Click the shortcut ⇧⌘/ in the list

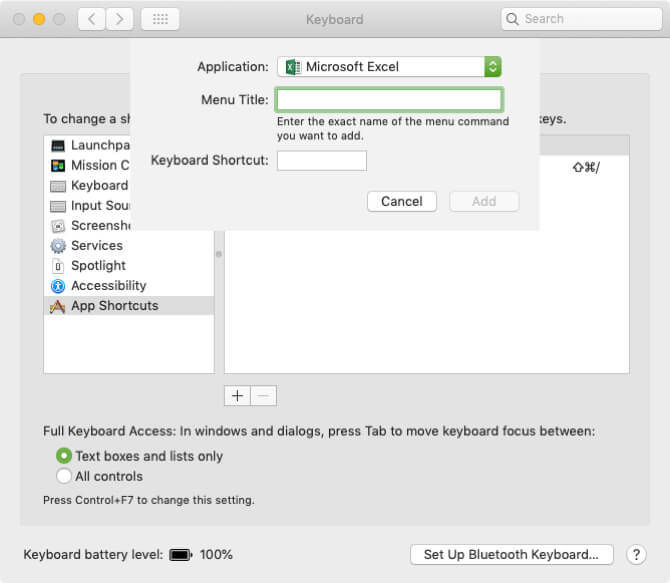pos(586,167)
